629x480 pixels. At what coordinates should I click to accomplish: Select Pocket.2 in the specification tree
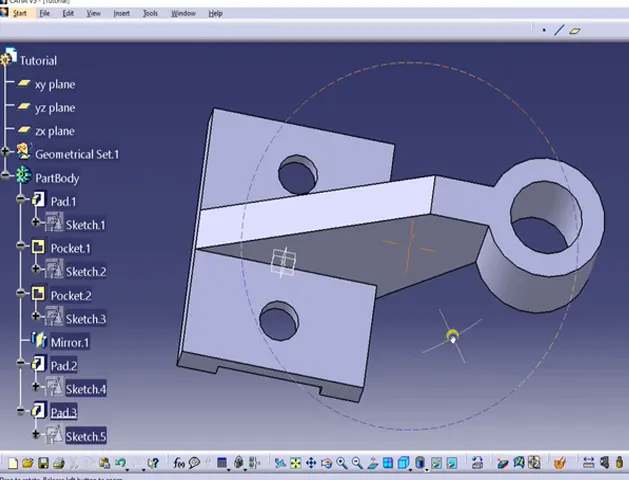(x=70, y=295)
